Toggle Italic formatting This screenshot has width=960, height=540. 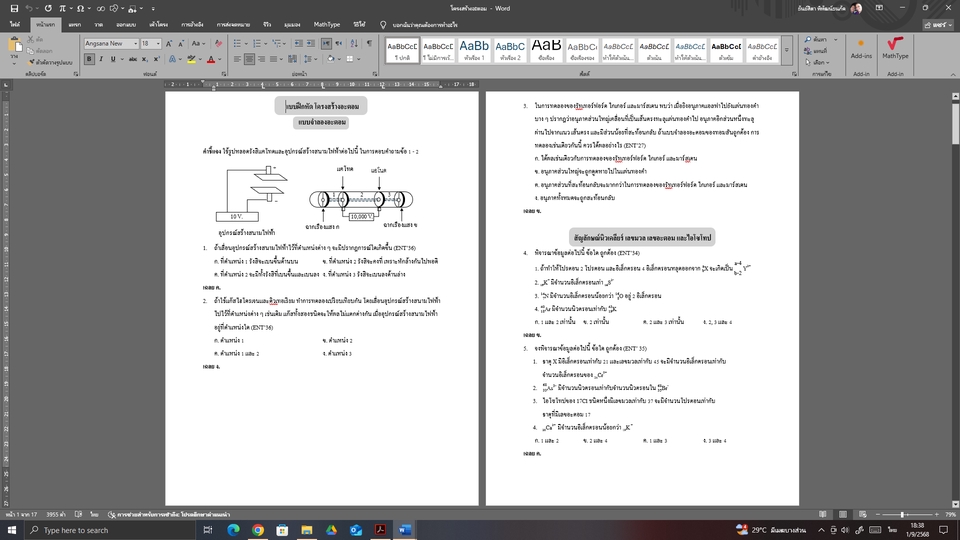pos(99,61)
